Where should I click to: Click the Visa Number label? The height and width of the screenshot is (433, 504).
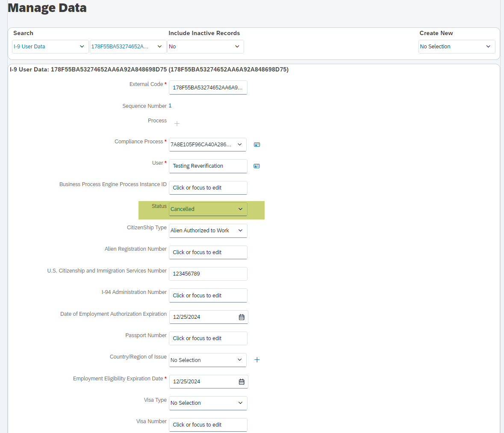(151, 421)
